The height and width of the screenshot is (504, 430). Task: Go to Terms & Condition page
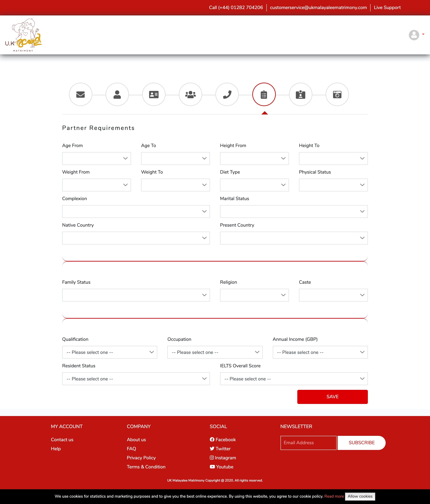[x=146, y=467]
